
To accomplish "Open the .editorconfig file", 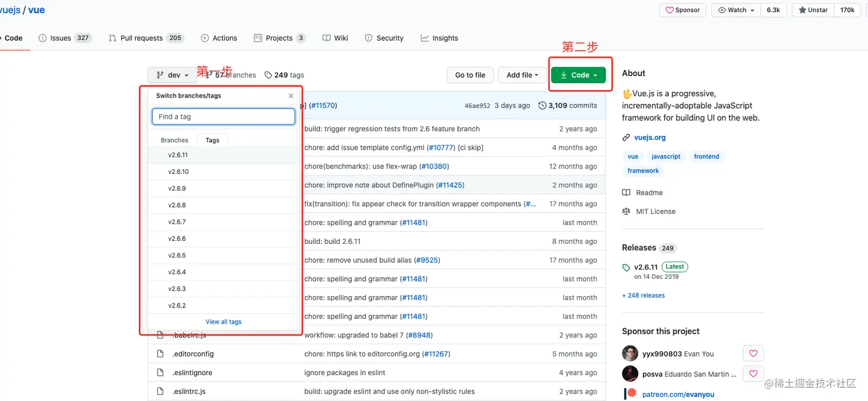I will (193, 354).
